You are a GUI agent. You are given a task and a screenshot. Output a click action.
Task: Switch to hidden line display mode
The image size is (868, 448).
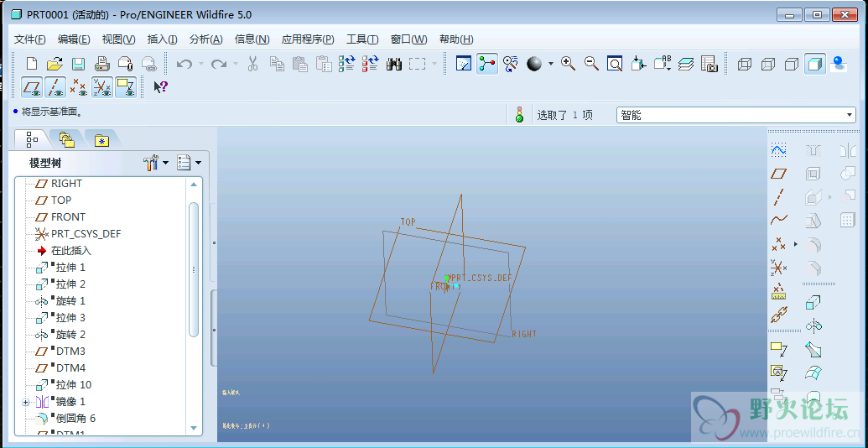point(768,65)
